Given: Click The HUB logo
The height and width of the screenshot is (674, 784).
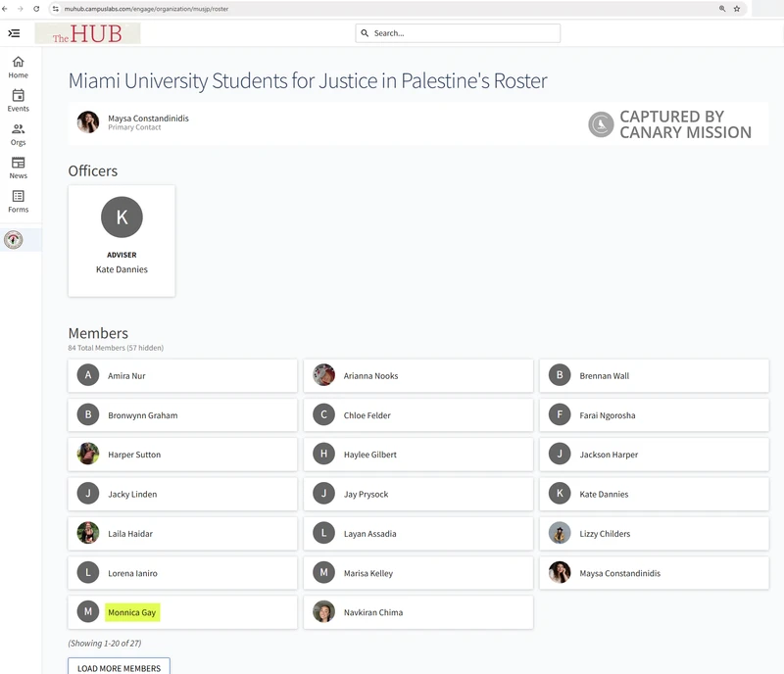Looking at the screenshot, I should [87, 33].
